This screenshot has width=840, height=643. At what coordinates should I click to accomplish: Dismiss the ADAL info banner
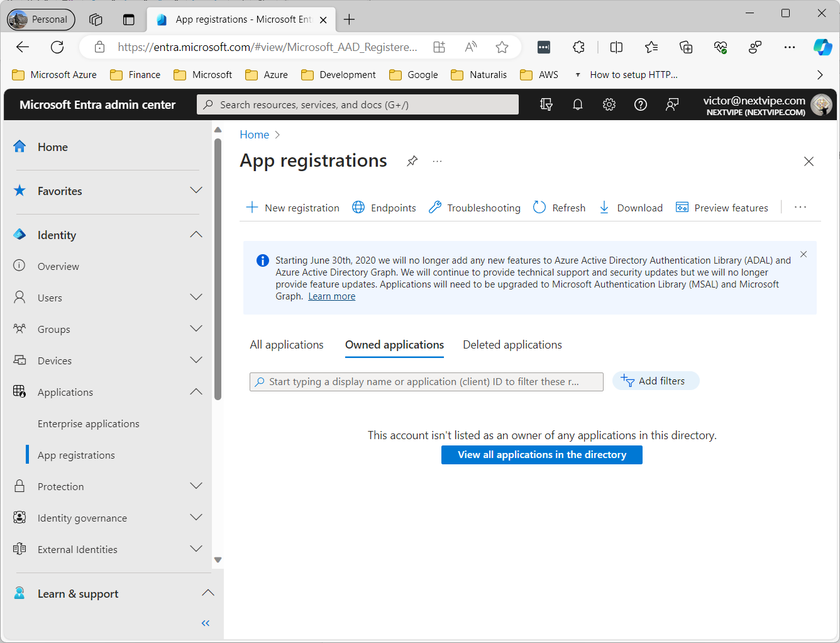pyautogui.click(x=804, y=254)
